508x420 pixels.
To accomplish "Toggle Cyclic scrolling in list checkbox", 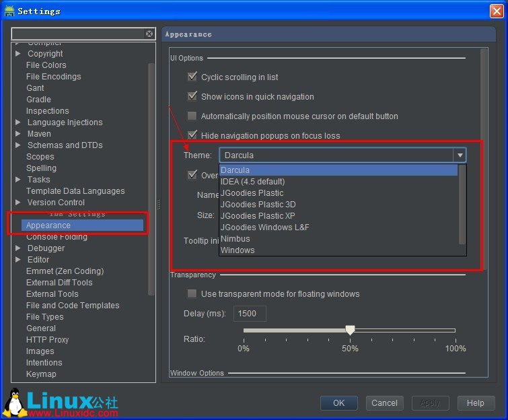I will pos(192,77).
